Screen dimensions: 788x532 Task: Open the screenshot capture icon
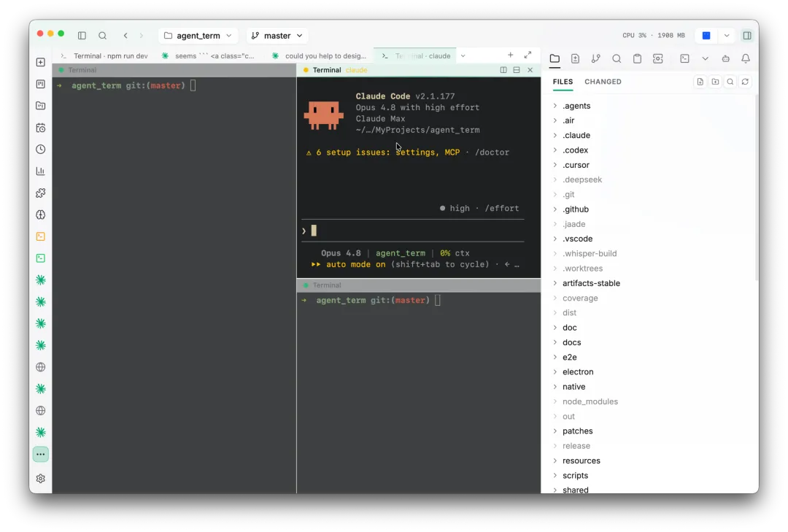tap(657, 59)
